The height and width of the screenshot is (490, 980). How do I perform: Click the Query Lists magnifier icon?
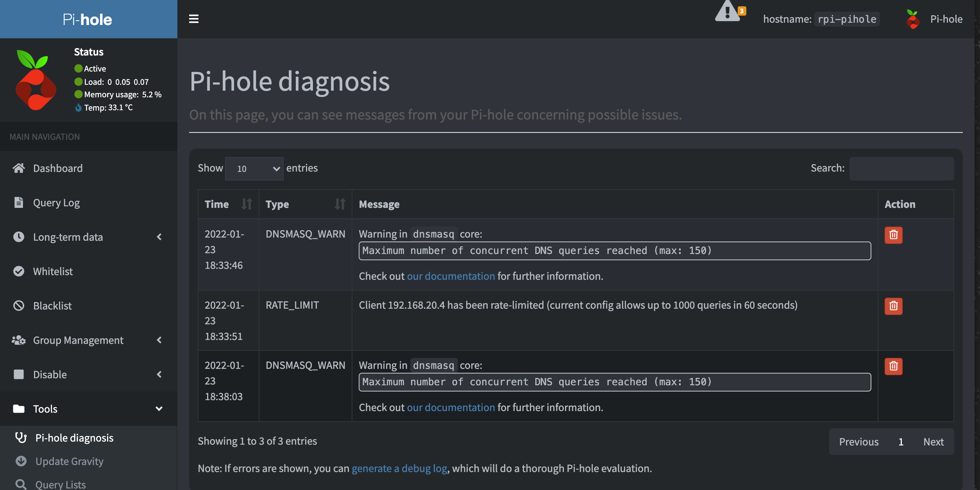pos(21,485)
